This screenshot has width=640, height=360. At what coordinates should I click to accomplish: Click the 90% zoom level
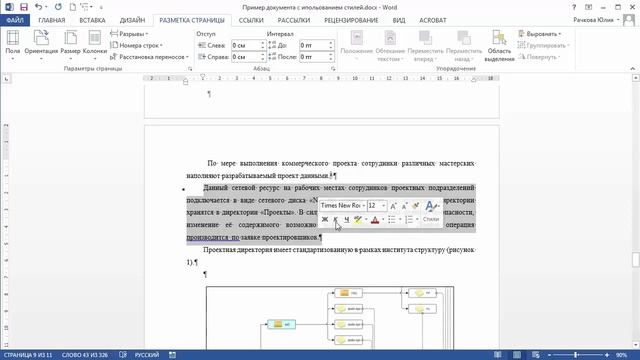coord(622,355)
